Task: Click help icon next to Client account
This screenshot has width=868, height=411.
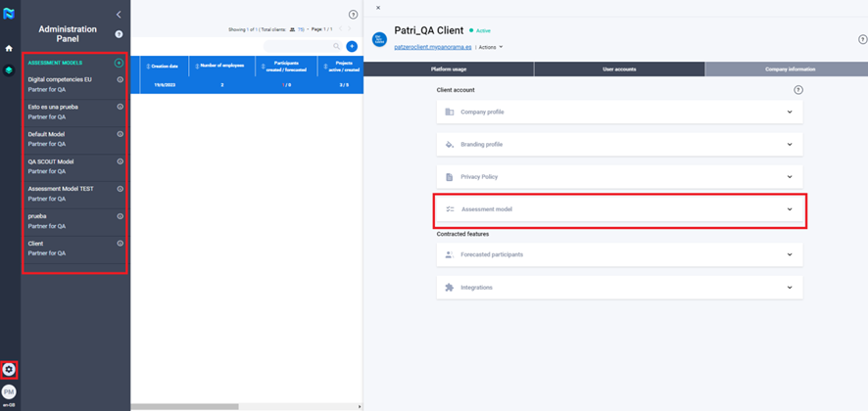Action: tap(797, 90)
